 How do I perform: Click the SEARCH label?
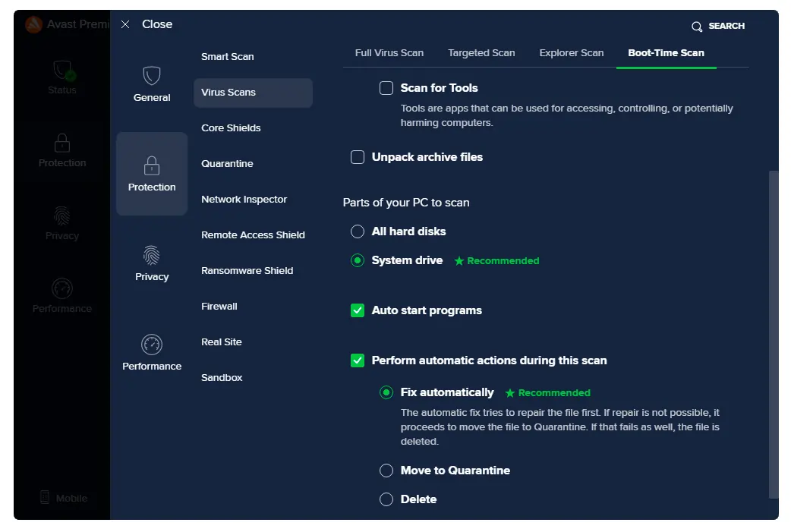(x=726, y=27)
